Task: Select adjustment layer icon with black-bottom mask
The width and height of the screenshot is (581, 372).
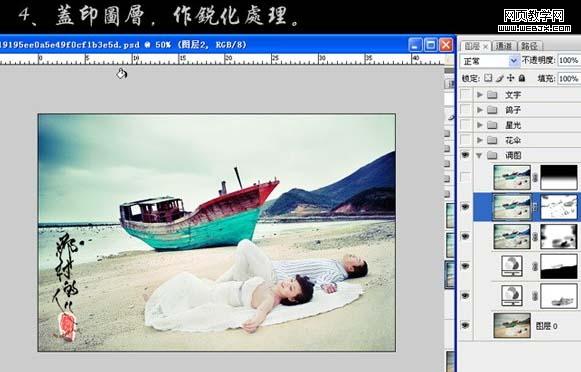Action: pyautogui.click(x=512, y=266)
